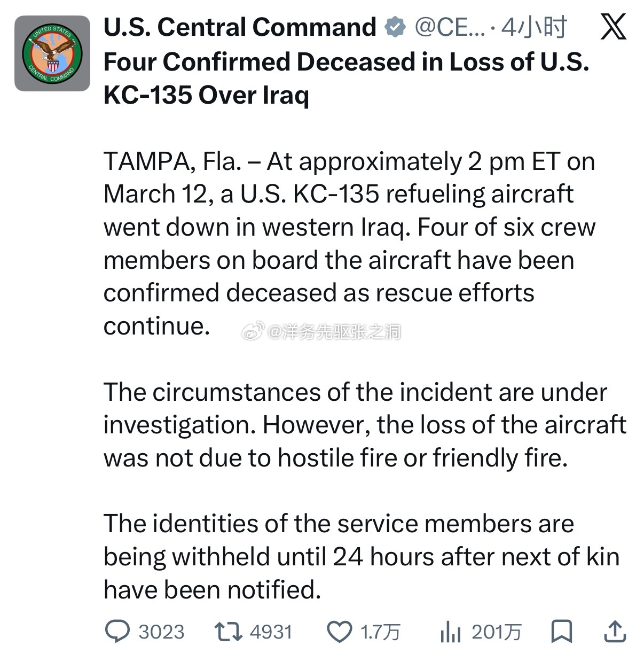This screenshot has height=661, width=644.
Task: Click the Weibo logo watermark icon
Action: pos(253,332)
